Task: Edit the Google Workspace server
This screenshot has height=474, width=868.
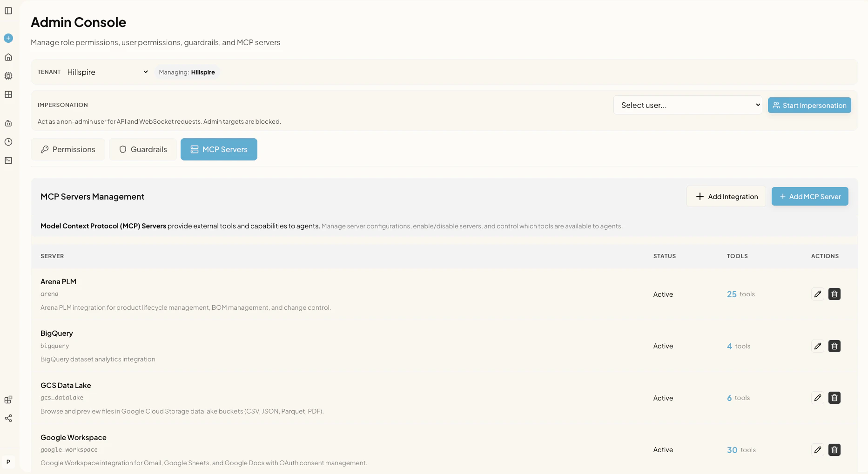Action: coord(818,450)
